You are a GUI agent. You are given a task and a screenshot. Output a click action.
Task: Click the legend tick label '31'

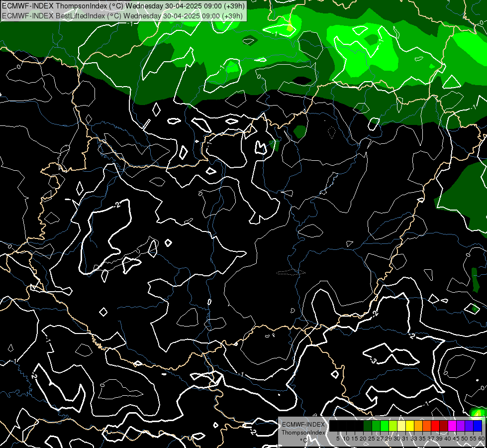pyautogui.click(x=405, y=439)
